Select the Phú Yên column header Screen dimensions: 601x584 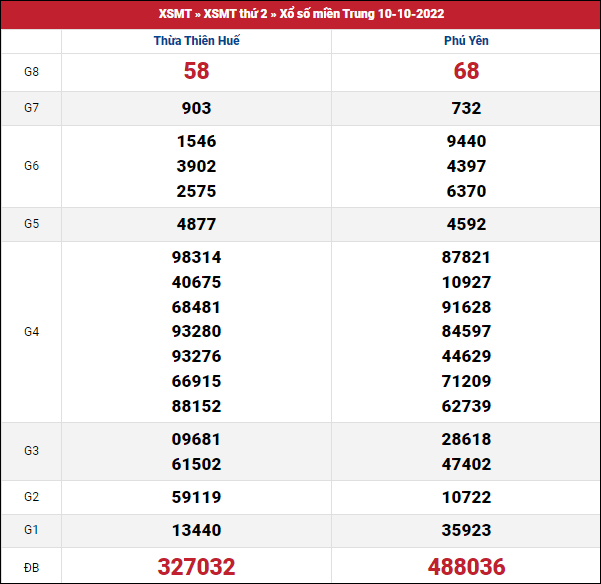(466, 41)
